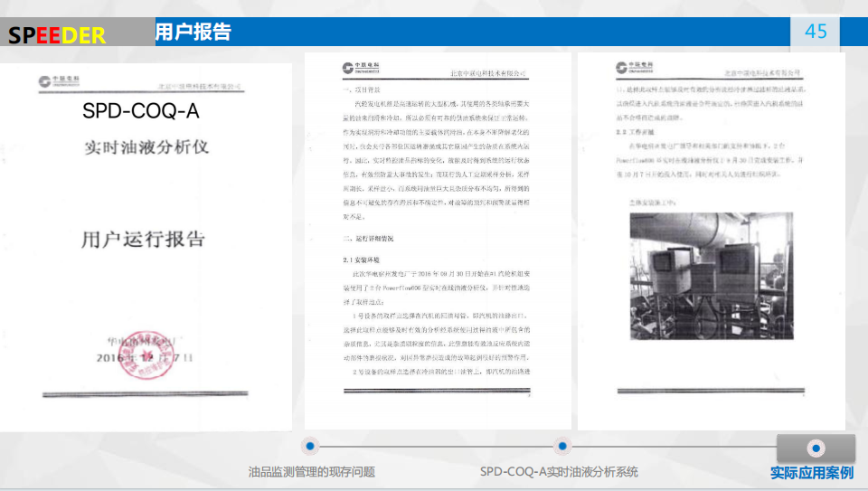Open the middle report page thumbnail
The height and width of the screenshot is (491, 868).
click(438, 240)
